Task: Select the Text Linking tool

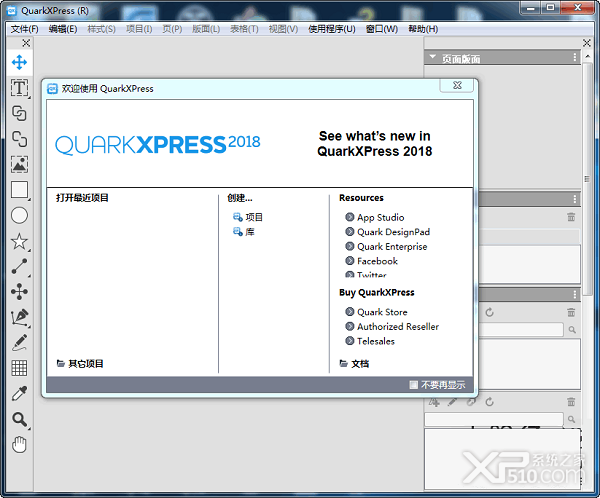Action: coord(19,114)
